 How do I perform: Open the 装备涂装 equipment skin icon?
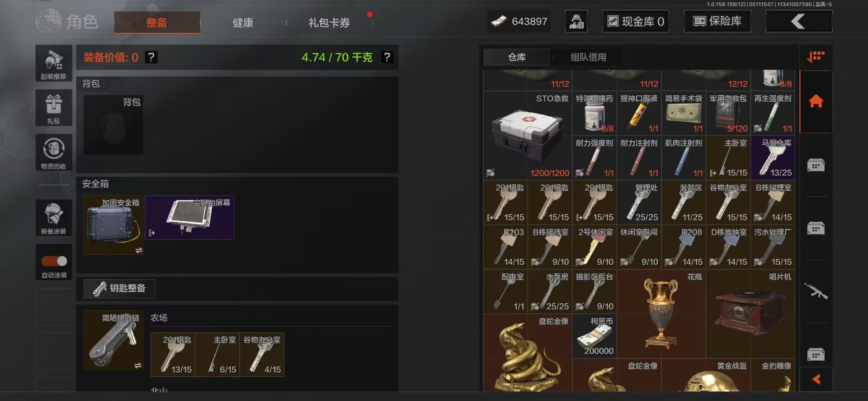point(53,218)
